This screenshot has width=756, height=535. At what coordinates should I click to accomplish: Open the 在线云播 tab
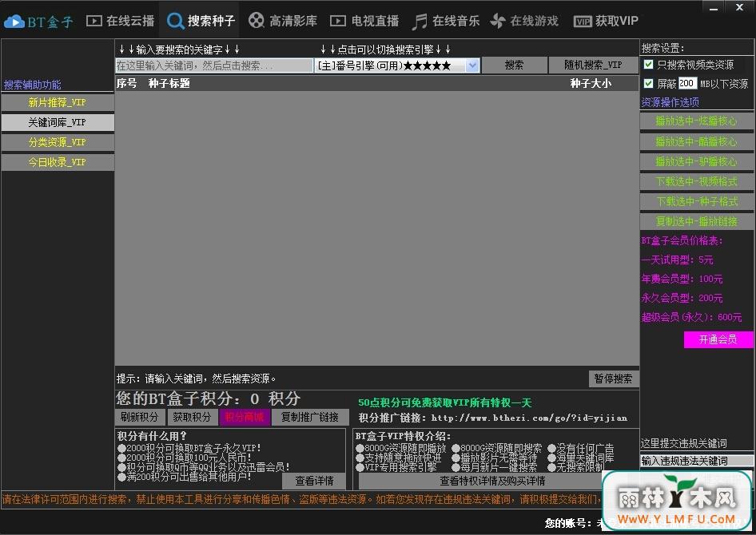pos(120,22)
